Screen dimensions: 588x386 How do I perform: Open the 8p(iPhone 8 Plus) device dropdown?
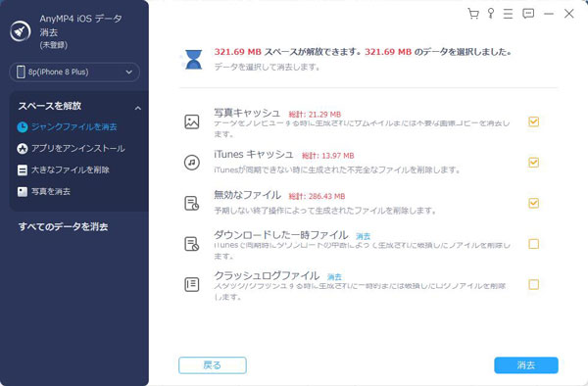tap(74, 72)
